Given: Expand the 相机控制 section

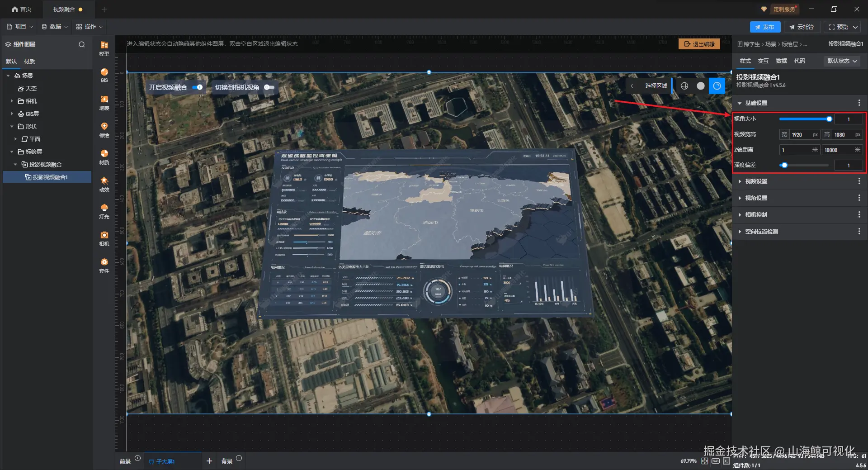Looking at the screenshot, I should 740,215.
